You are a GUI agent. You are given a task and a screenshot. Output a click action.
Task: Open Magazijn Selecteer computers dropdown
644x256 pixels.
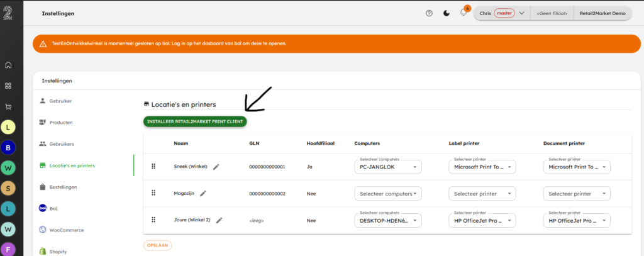point(387,194)
